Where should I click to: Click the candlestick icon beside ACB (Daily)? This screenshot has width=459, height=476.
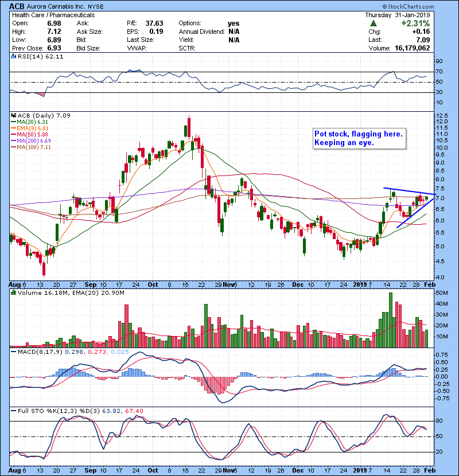tap(13, 115)
